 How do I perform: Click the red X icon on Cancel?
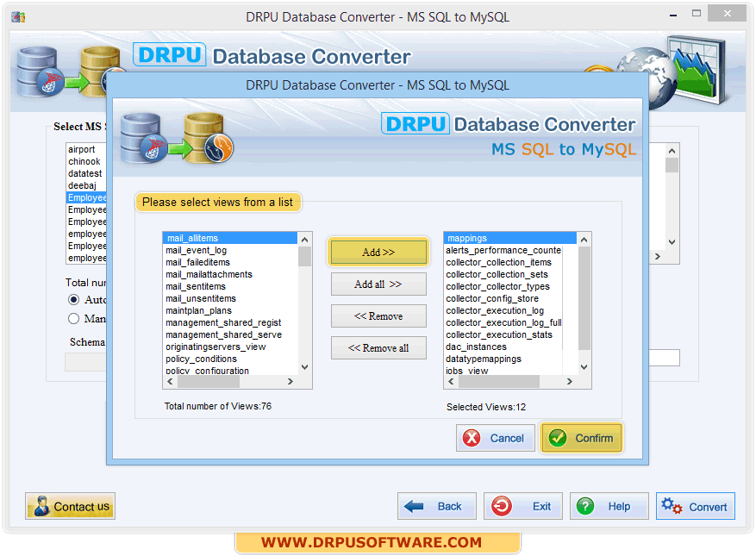click(472, 438)
